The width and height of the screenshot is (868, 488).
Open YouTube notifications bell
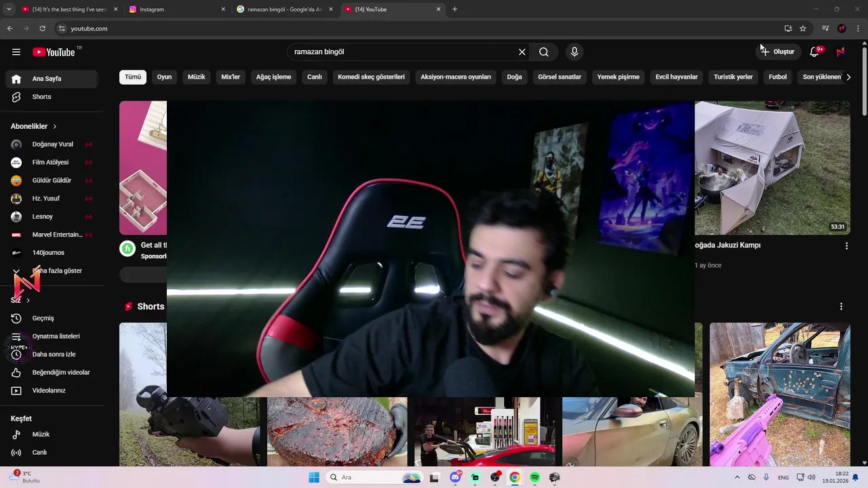815,52
